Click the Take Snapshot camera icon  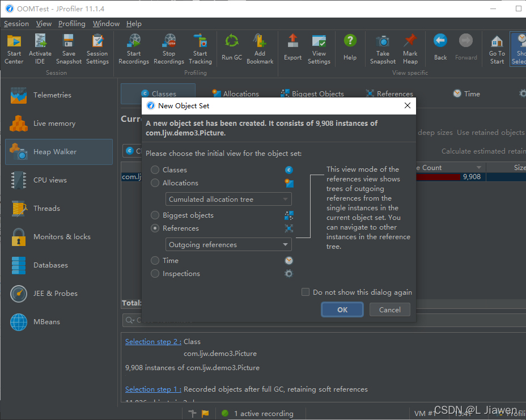click(383, 49)
